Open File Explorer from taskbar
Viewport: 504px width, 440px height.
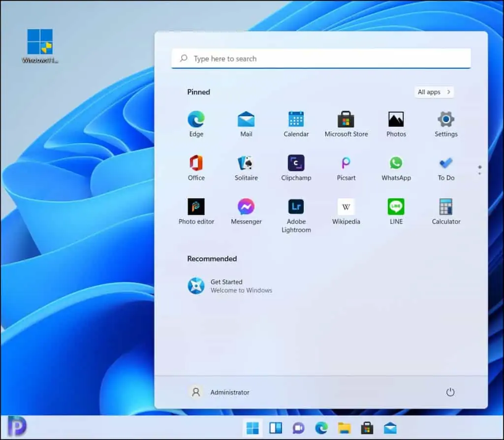pos(344,428)
